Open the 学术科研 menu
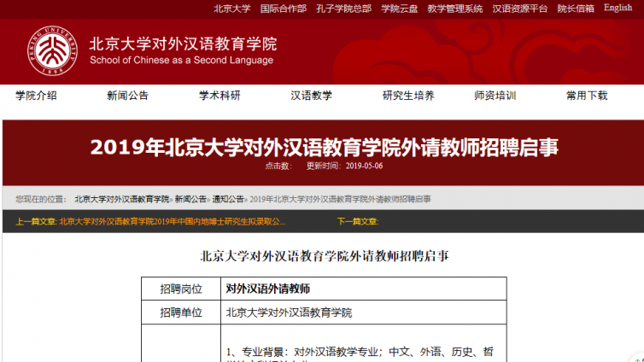This screenshot has height=362, width=644. click(x=220, y=96)
